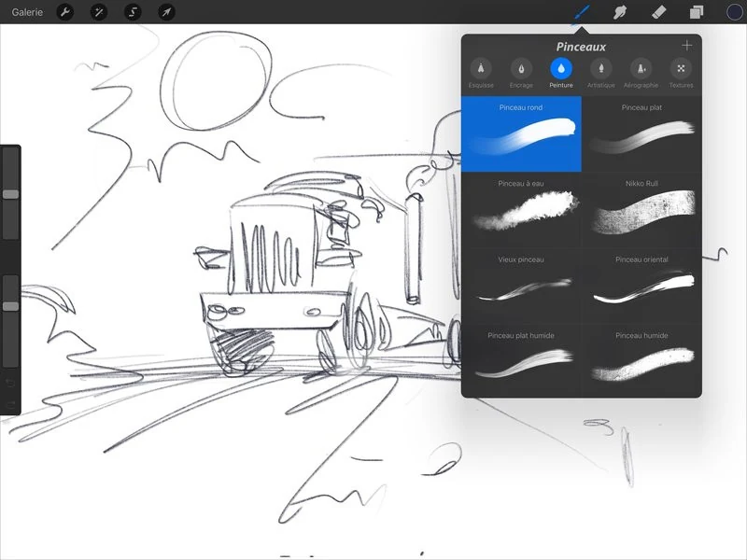Screen dimensions: 747x560
Task: Add a new brush with plus icon
Action: tap(686, 45)
